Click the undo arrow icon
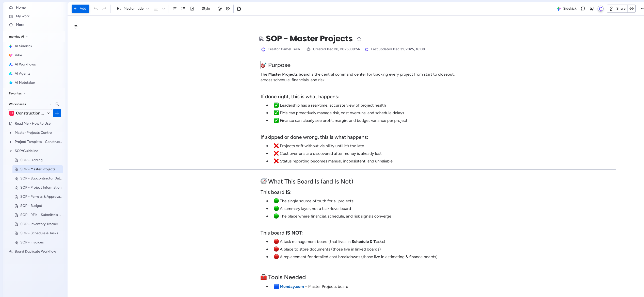The image size is (644, 297). [x=96, y=9]
